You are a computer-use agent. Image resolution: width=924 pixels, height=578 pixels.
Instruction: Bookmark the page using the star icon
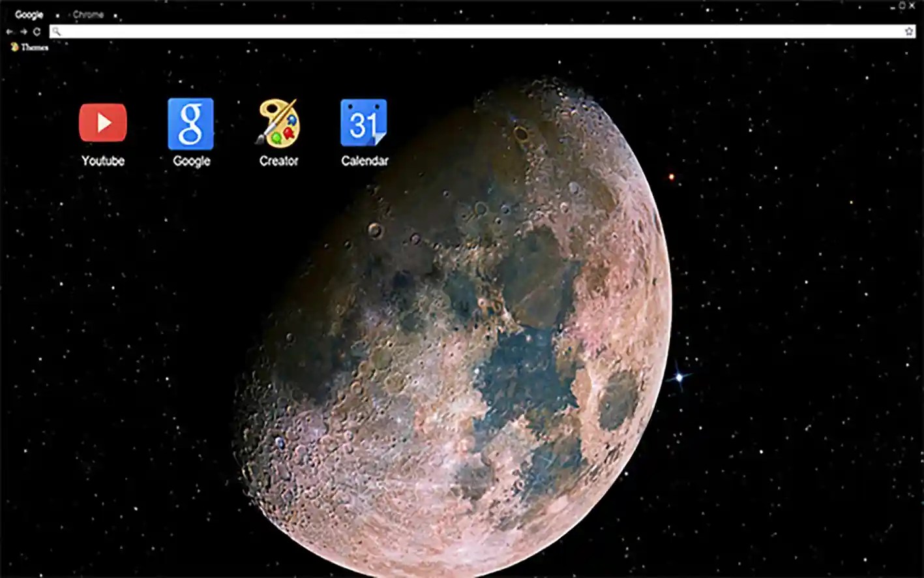908,31
